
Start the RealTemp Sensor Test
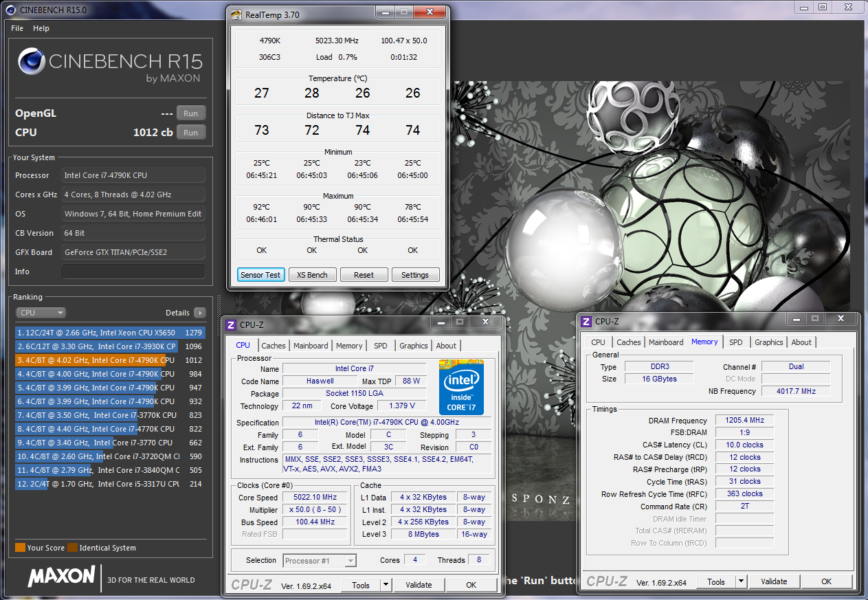point(260,275)
